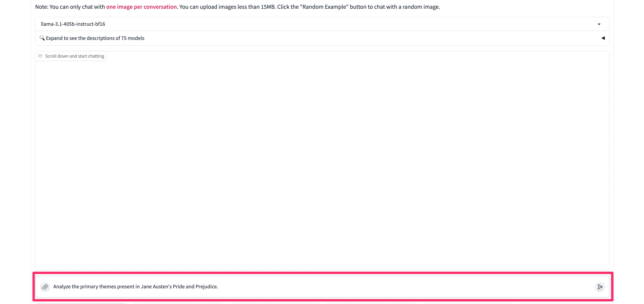
Task: Click the word 'Prejudice' in the prompt
Action: tap(206, 286)
